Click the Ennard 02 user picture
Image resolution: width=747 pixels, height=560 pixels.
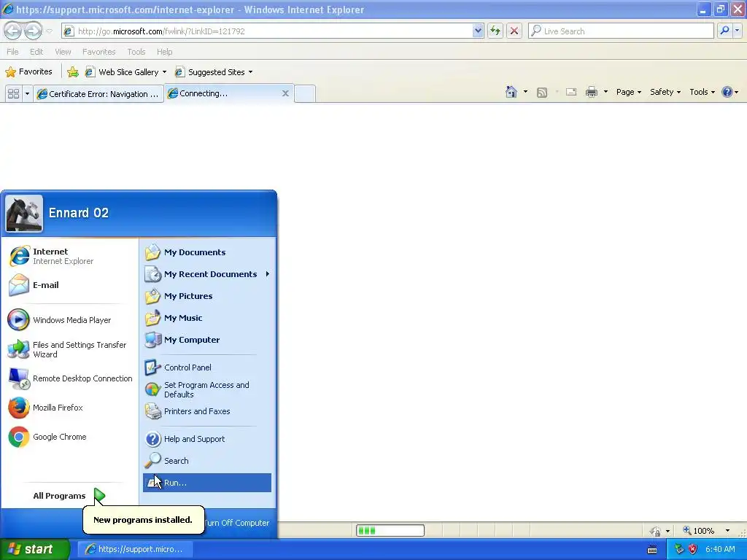(x=24, y=213)
